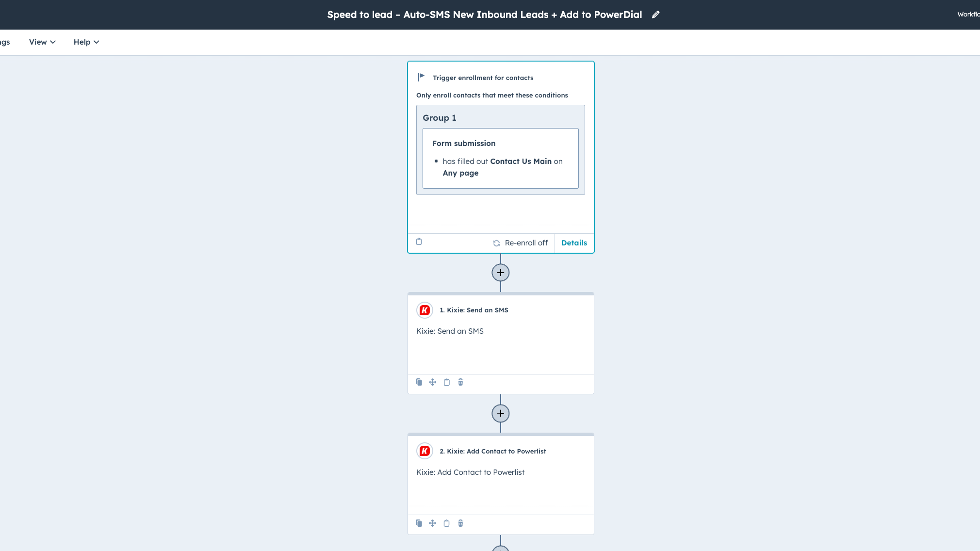Click clipboard icon in trigger card footer
The image size is (980, 551).
419,242
